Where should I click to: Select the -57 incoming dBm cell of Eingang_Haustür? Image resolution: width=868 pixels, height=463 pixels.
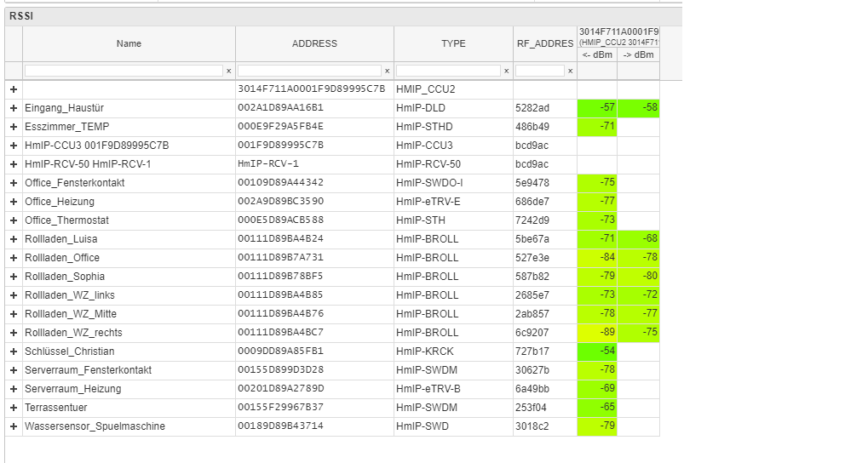[597, 108]
